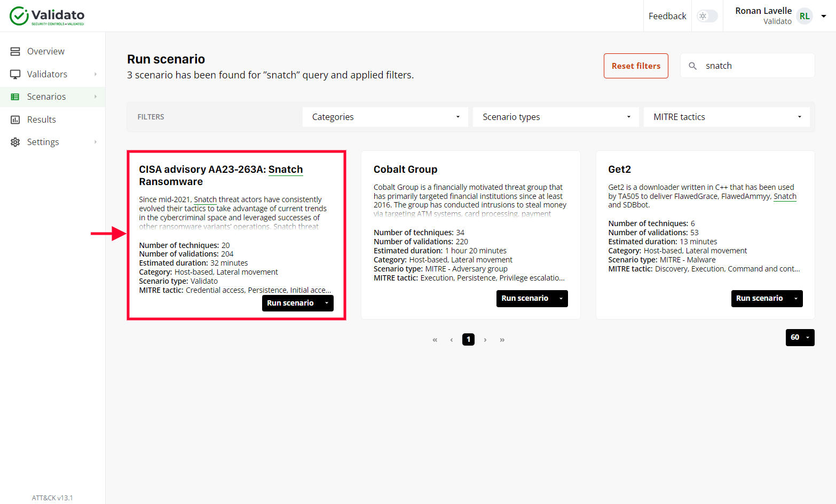Open the MITRE tactics filter dropdown
Image resolution: width=836 pixels, height=504 pixels.
click(x=726, y=117)
